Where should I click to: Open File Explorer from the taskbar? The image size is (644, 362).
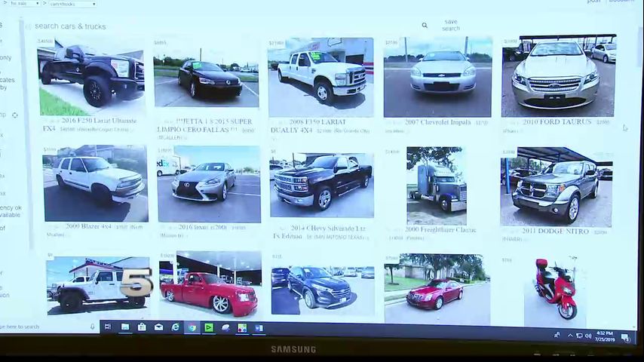(x=125, y=327)
